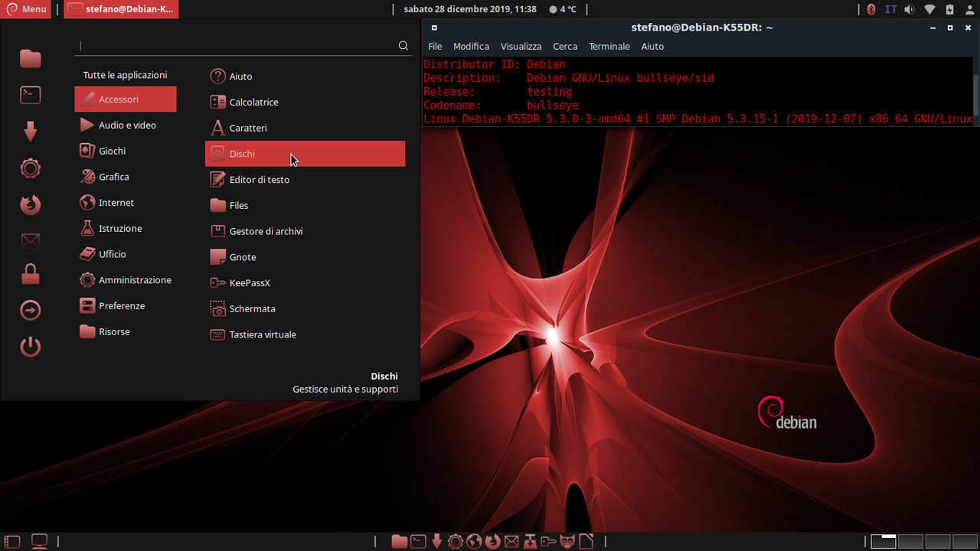This screenshot has height=551, width=980.
Task: Open the calendar from the date clock
Action: click(x=470, y=9)
